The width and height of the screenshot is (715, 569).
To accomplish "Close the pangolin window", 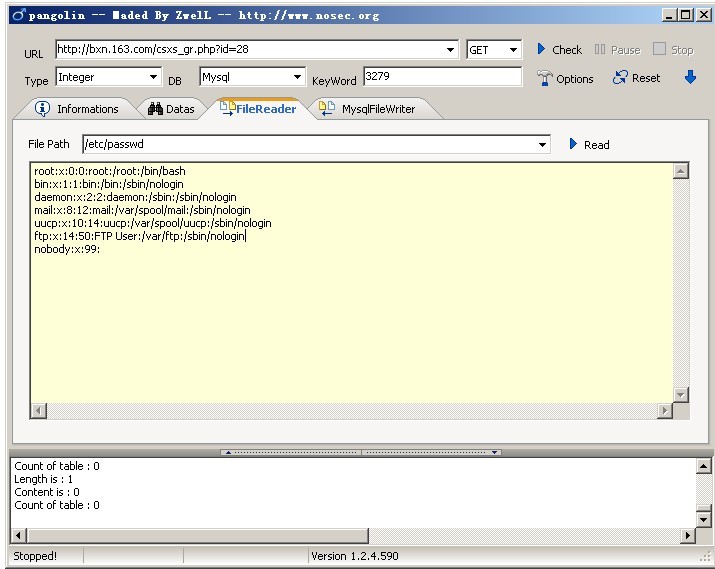I will (704, 15).
